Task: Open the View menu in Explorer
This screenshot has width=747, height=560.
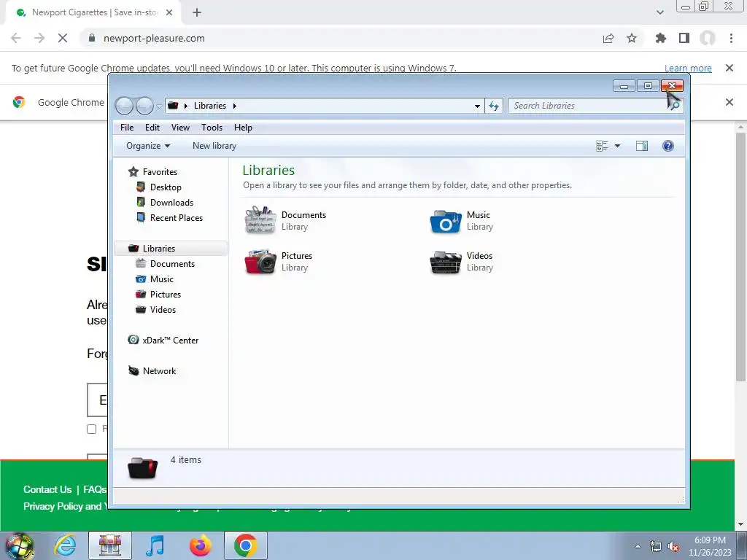Action: (180, 128)
